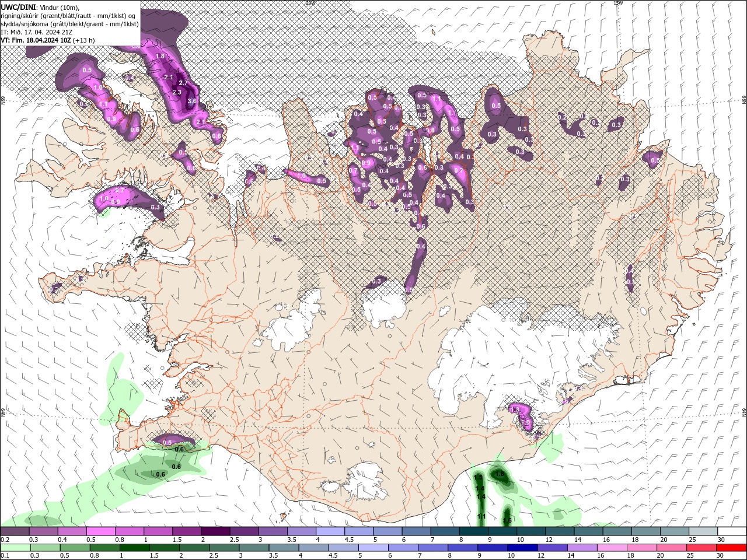Click top-row swatch between 18 and 20
Screen dimensions: 747x560
pos(646,531)
